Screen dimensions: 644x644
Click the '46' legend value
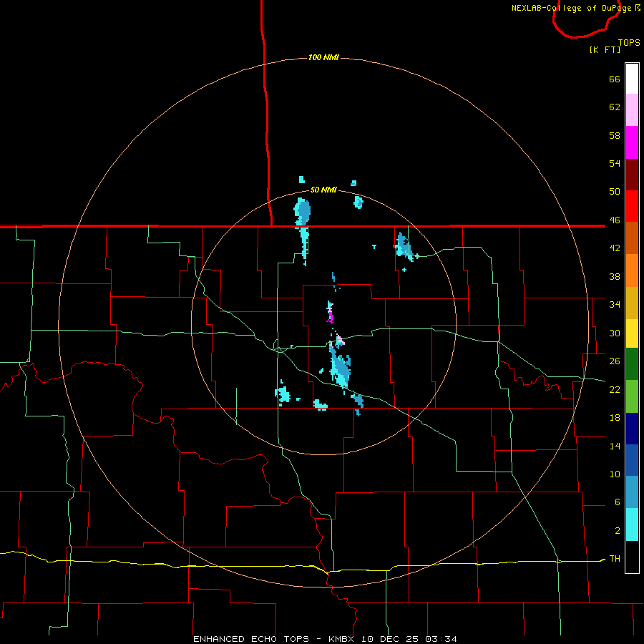[615, 220]
